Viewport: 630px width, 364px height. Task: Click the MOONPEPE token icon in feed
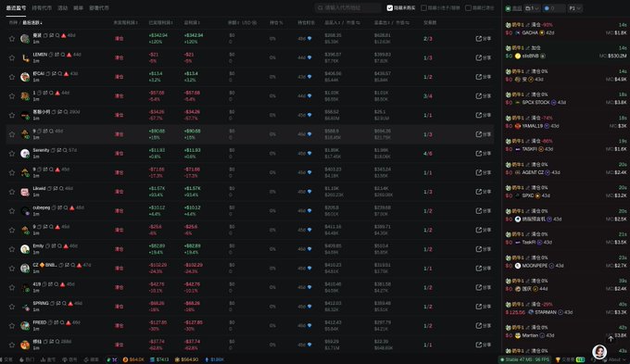pyautogui.click(x=518, y=266)
